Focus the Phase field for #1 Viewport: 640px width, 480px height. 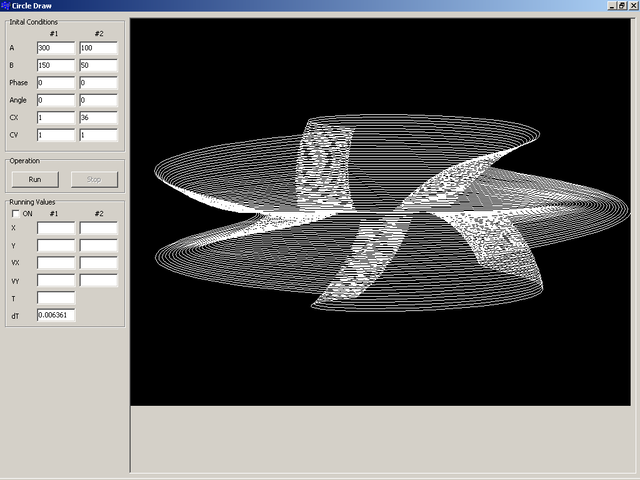pyautogui.click(x=56, y=83)
